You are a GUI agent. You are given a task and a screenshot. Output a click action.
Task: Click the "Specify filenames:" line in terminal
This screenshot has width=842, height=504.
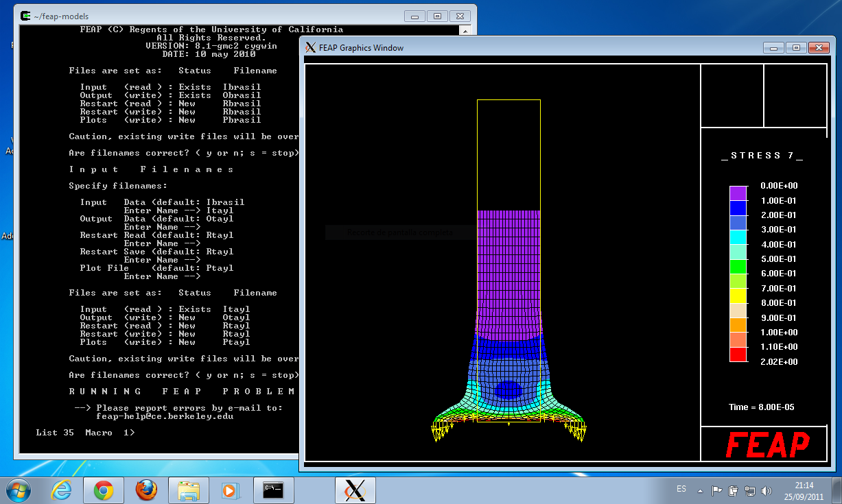118,186
